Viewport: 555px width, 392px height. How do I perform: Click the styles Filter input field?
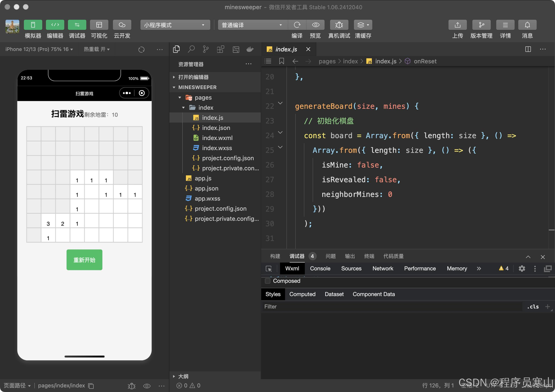pyautogui.click(x=392, y=306)
